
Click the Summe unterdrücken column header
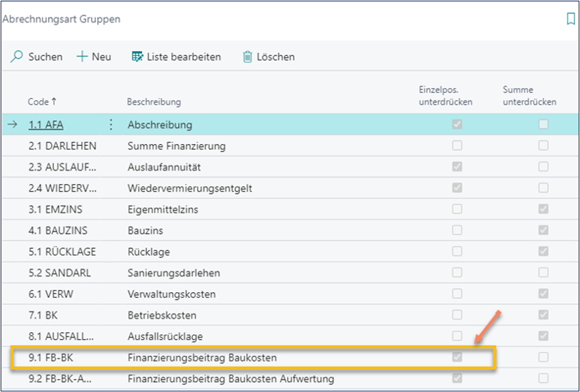[530, 96]
